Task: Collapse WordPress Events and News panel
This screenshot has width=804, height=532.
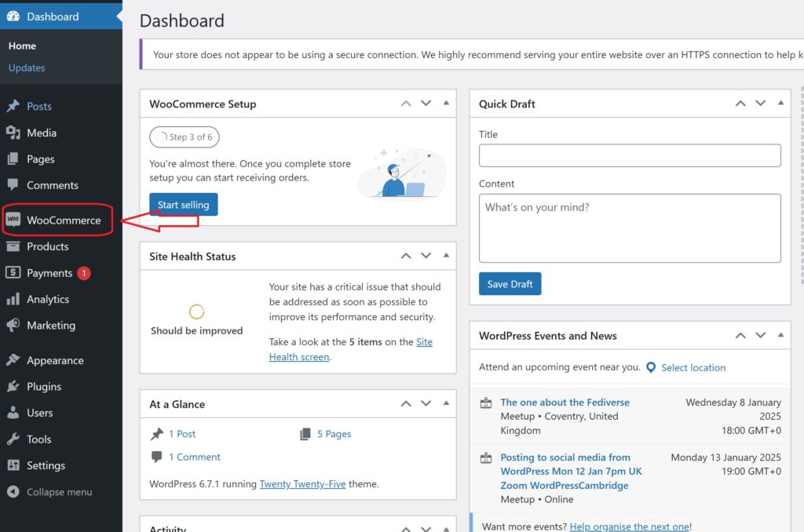Action: pyautogui.click(x=780, y=335)
